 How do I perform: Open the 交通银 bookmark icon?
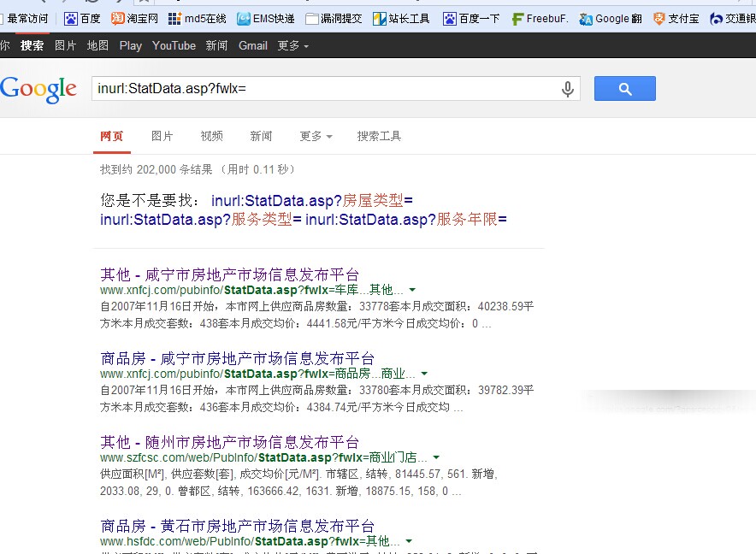tap(716, 19)
